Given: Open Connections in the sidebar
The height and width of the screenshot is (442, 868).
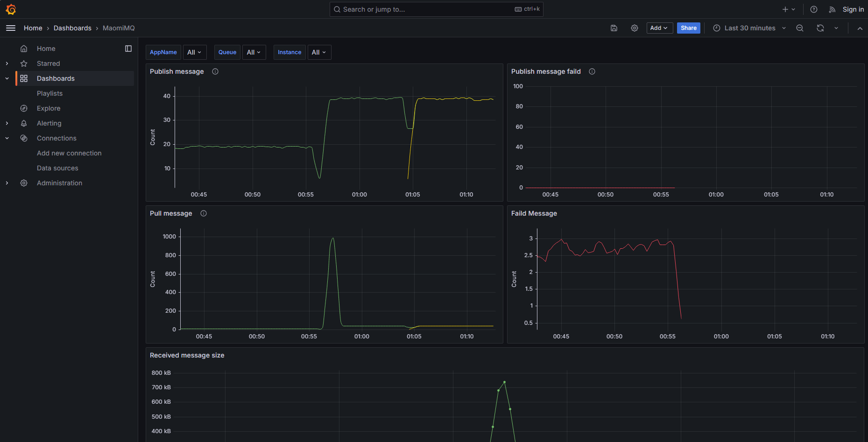Looking at the screenshot, I should [56, 138].
